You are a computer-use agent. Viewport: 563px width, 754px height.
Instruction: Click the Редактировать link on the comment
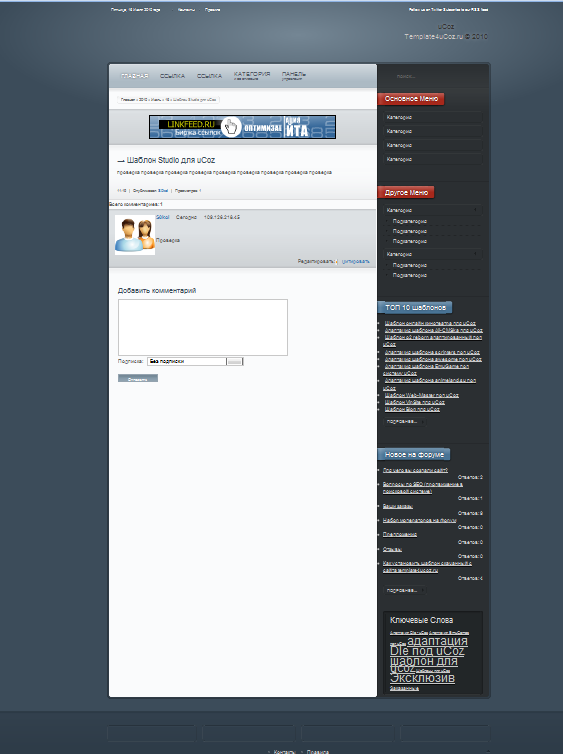(316, 262)
